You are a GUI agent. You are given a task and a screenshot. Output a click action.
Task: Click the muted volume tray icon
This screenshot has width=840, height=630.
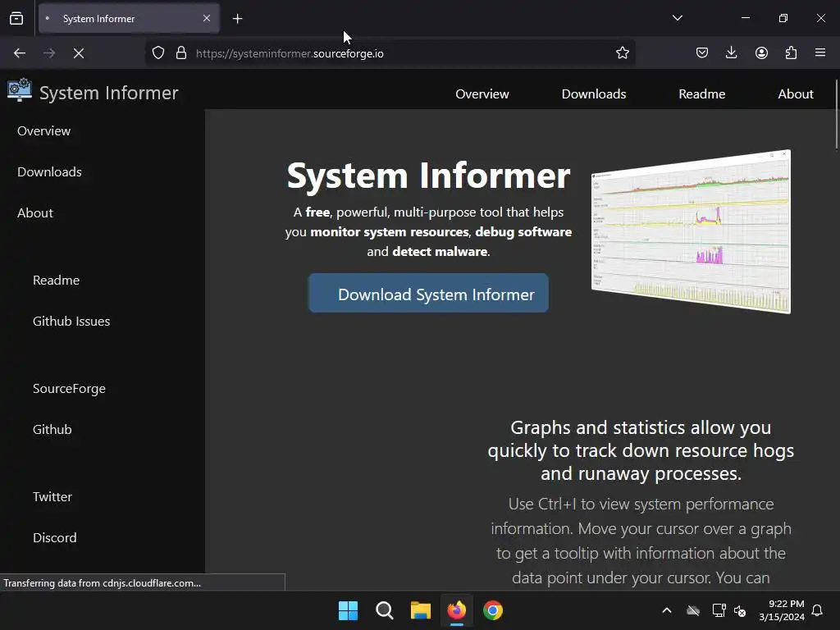pyautogui.click(x=740, y=610)
